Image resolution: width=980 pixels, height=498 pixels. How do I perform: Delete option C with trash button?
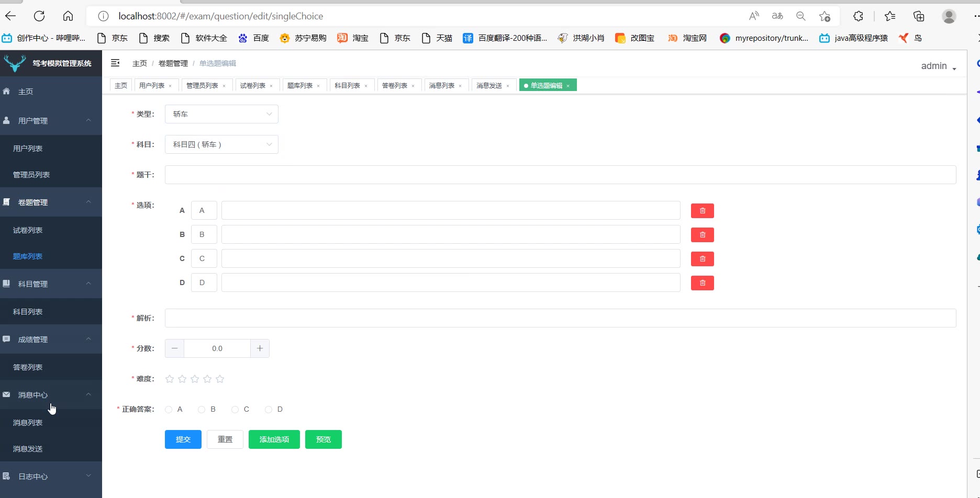pyautogui.click(x=703, y=258)
